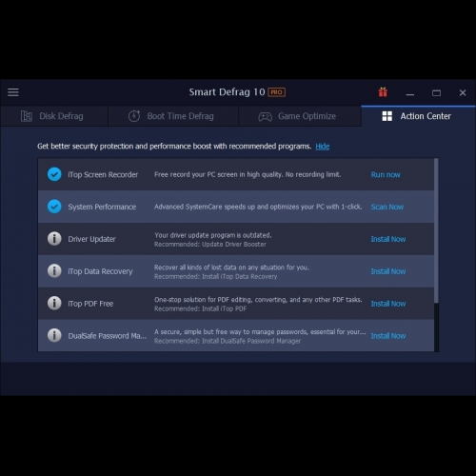Image resolution: width=476 pixels, height=476 pixels.
Task: Click the orange PRO badge
Action: point(277,92)
